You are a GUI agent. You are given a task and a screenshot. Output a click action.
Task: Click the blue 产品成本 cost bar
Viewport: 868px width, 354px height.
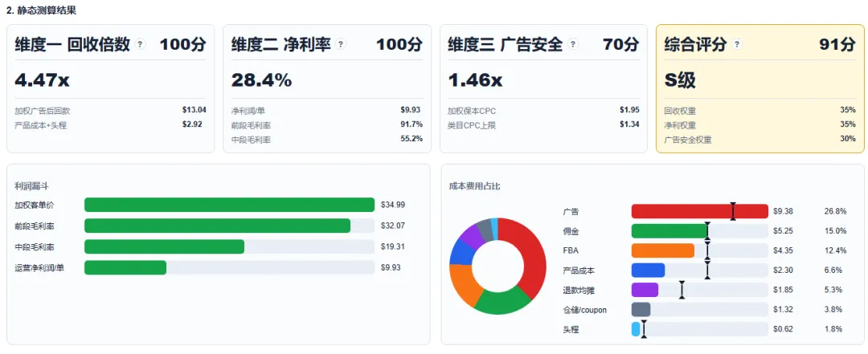649,271
